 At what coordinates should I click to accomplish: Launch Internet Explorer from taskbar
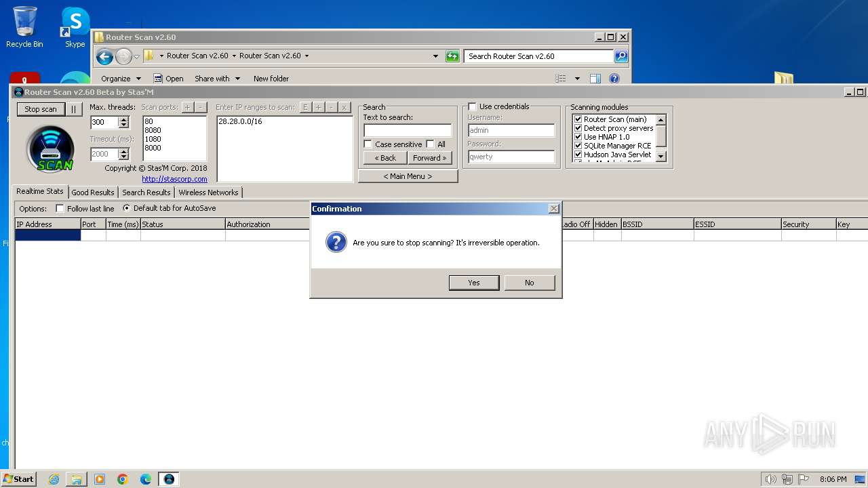click(54, 479)
